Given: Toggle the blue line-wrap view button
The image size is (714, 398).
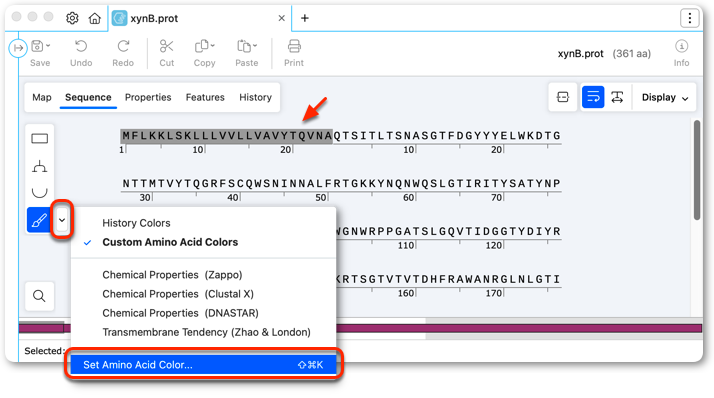Looking at the screenshot, I should point(593,97).
